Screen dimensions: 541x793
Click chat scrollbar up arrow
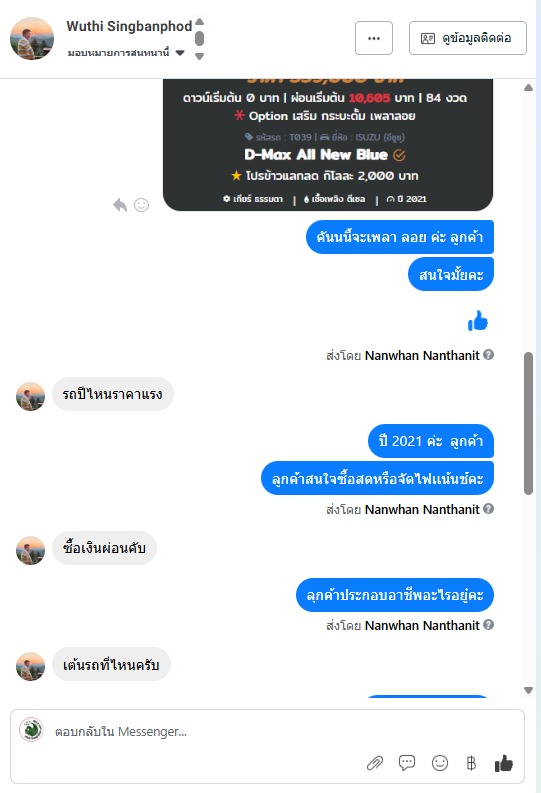point(528,87)
